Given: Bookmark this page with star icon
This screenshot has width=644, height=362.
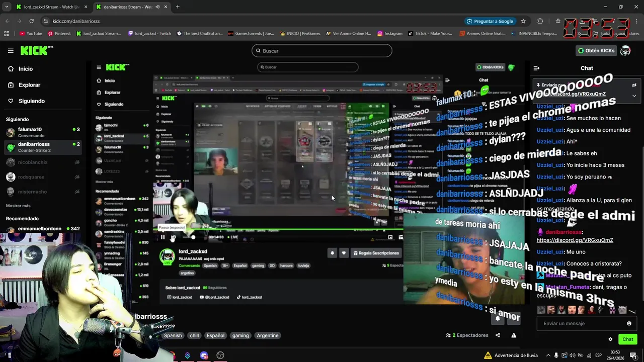Looking at the screenshot, I should click(x=523, y=21).
